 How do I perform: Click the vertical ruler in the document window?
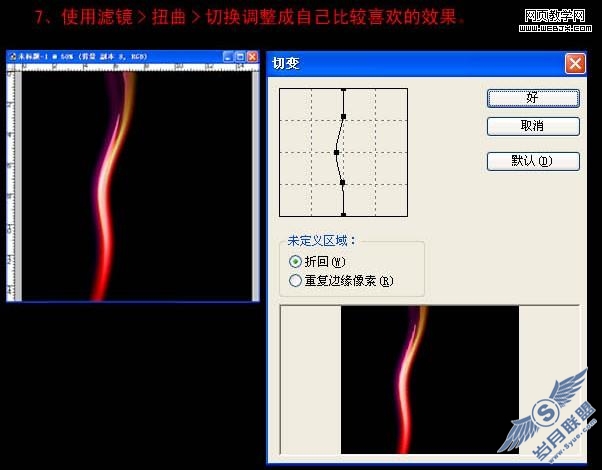11,186
